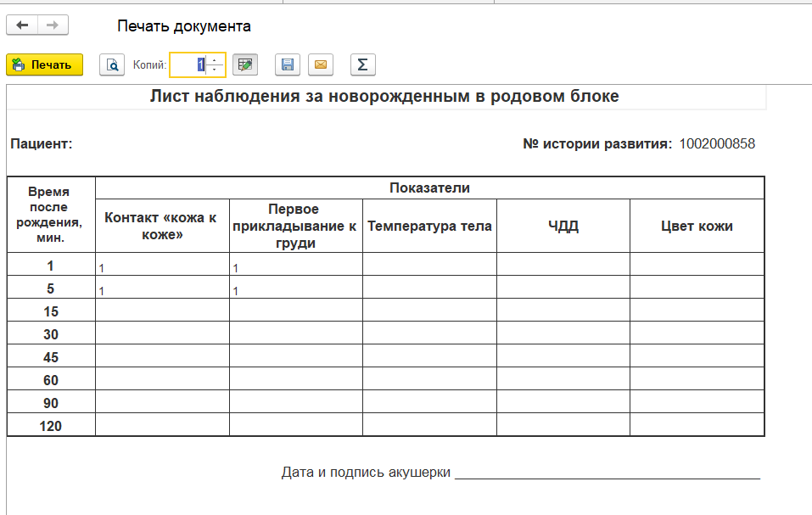The width and height of the screenshot is (812, 515).
Task: Click history number 1002000858
Action: 717,144
